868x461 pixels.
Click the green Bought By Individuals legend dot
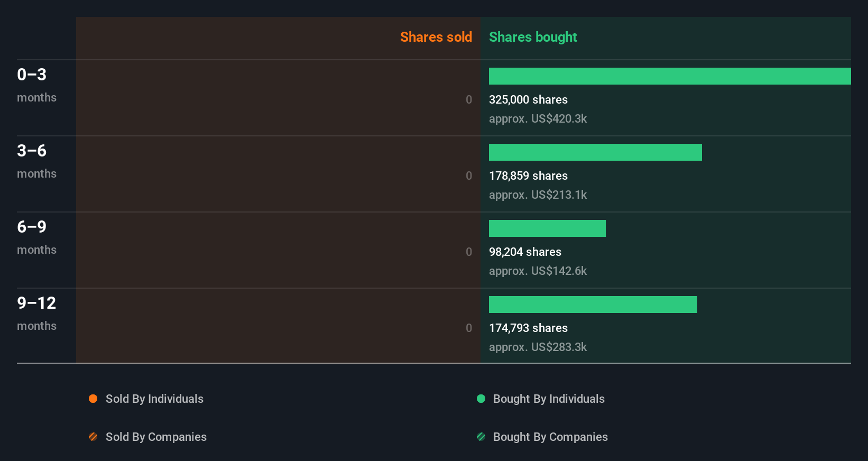point(481,399)
